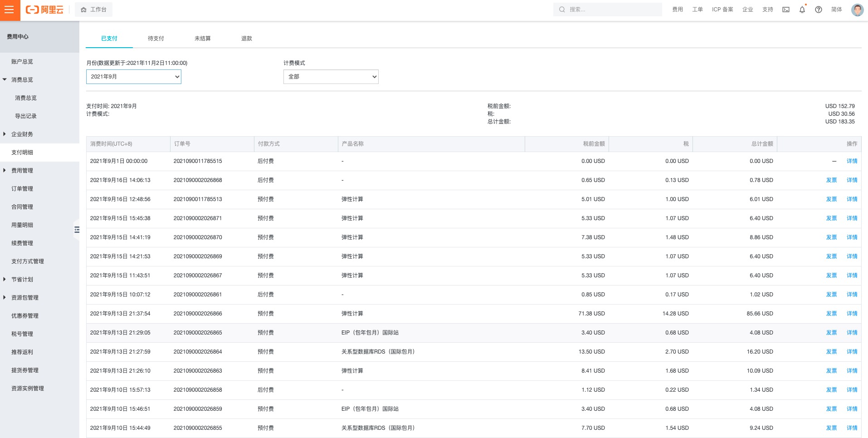The height and width of the screenshot is (438, 868).
Task: Open 用量明细 in the sidebar
Action: pyautogui.click(x=22, y=225)
